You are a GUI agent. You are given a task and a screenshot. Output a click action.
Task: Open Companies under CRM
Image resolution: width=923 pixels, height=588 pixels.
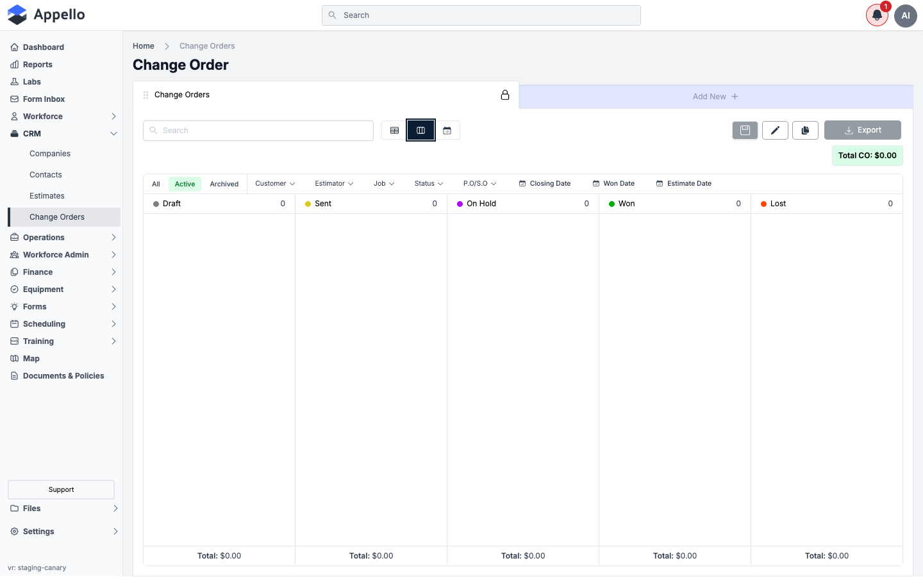click(50, 154)
